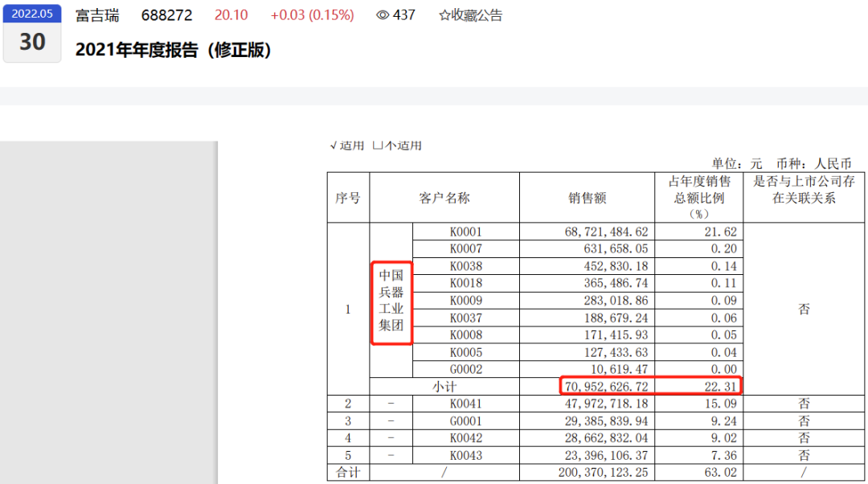
Task: Click the star 收藏公告 favorite button
Action: [470, 15]
